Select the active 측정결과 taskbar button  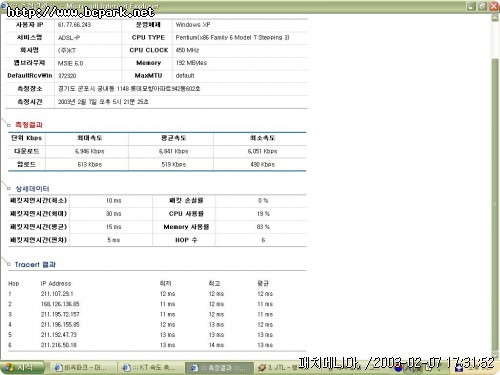tap(218, 368)
